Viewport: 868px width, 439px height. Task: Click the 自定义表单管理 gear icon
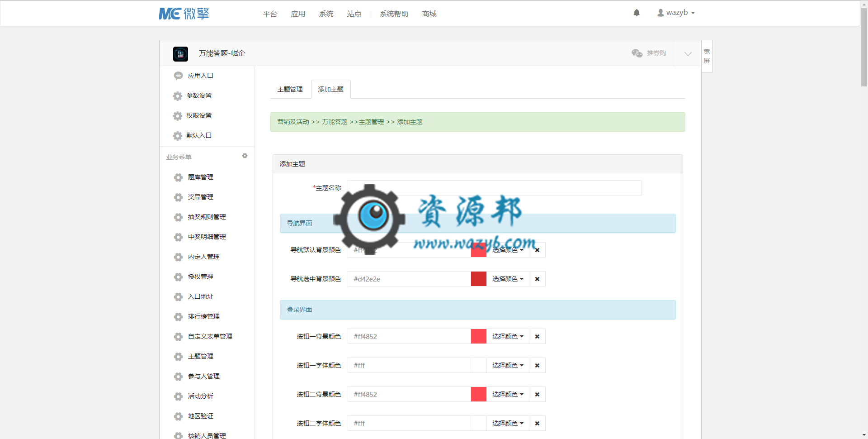(178, 337)
